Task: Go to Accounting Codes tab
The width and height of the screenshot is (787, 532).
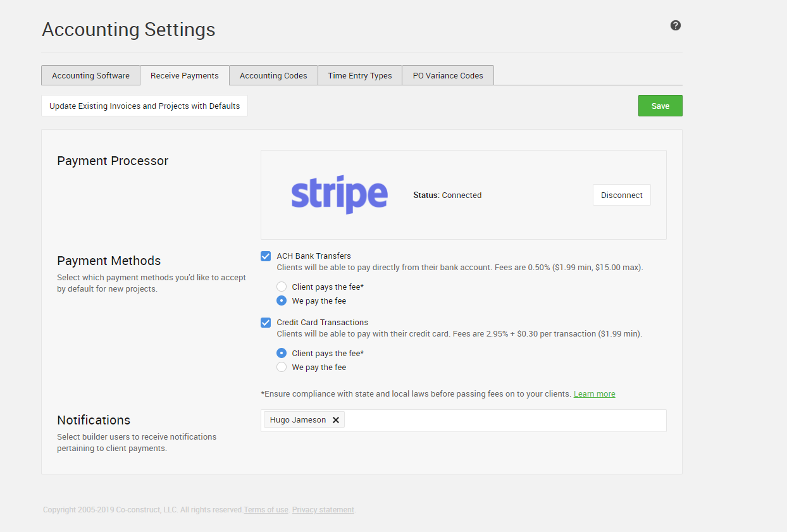Action: (273, 75)
